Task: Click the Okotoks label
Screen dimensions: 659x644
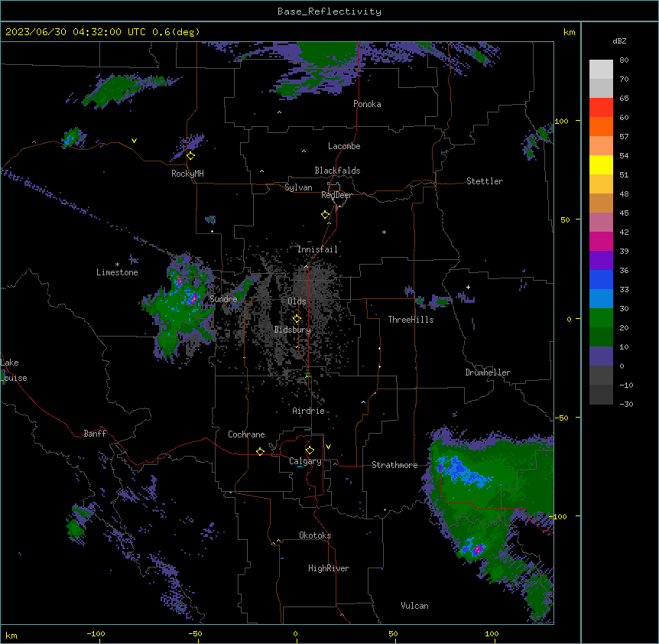Action: point(315,535)
